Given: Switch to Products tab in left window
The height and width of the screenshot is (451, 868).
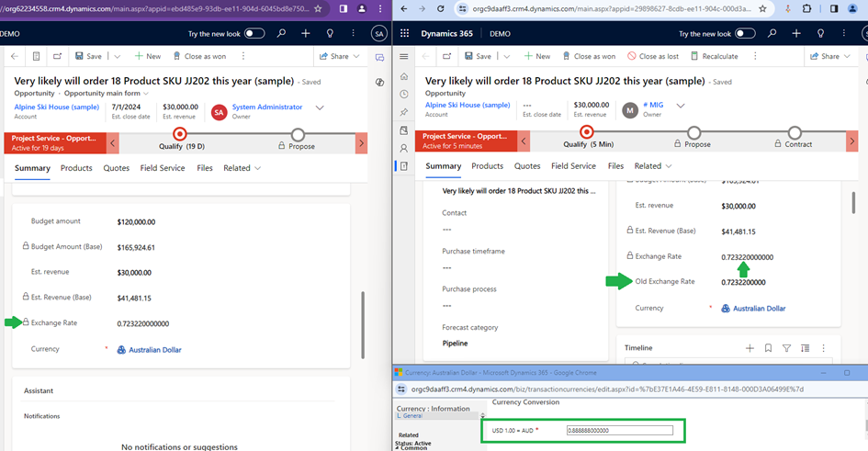Looking at the screenshot, I should [76, 168].
